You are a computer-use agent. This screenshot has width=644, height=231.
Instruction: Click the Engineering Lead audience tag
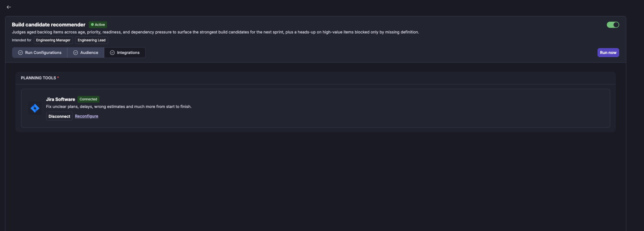92,40
